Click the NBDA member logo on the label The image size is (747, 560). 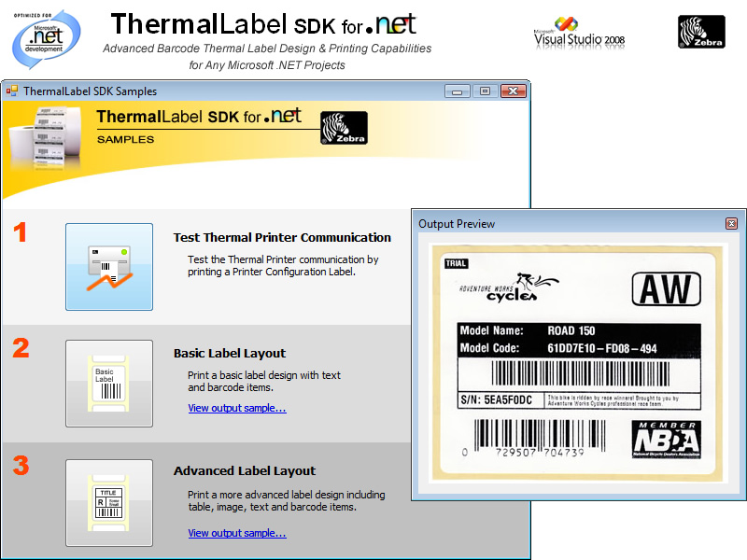click(666, 439)
